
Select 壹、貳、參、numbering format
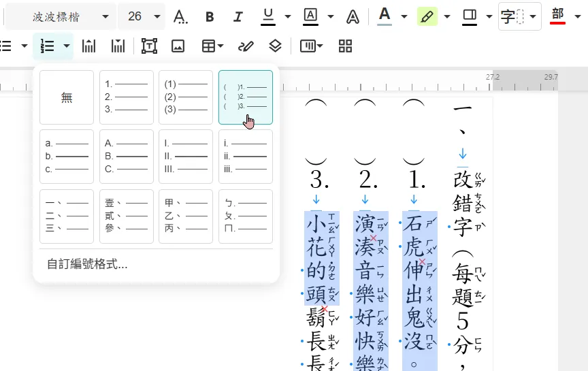127,216
